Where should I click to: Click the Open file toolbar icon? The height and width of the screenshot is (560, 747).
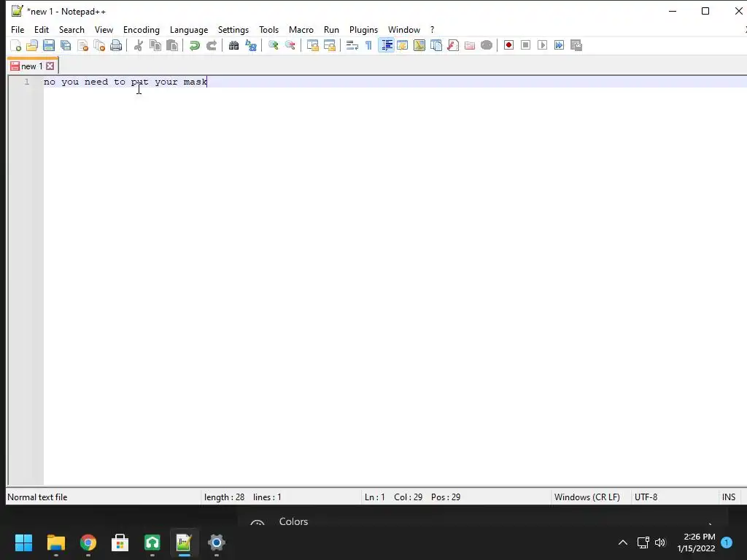32,45
